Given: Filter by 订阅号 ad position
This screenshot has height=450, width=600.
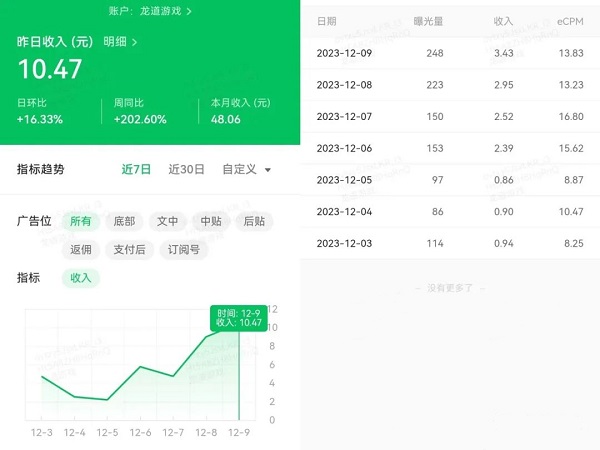Looking at the screenshot, I should [x=183, y=249].
